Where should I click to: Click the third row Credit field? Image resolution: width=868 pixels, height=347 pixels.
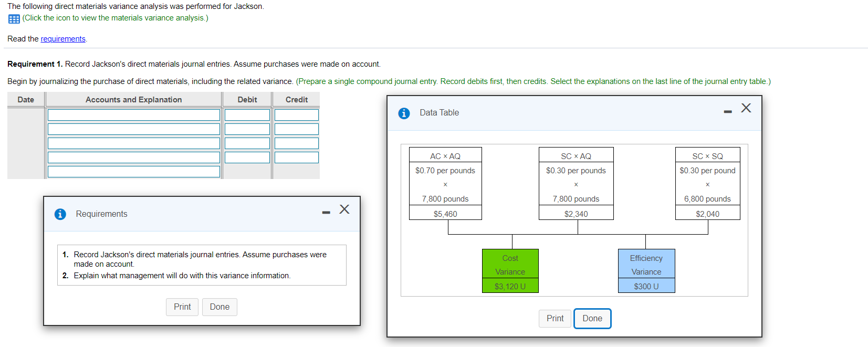297,143
